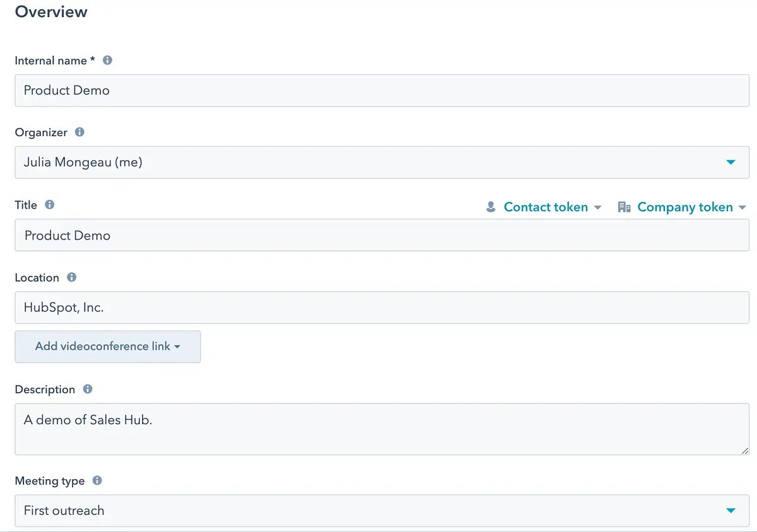Click the Internal name input field

click(x=382, y=90)
